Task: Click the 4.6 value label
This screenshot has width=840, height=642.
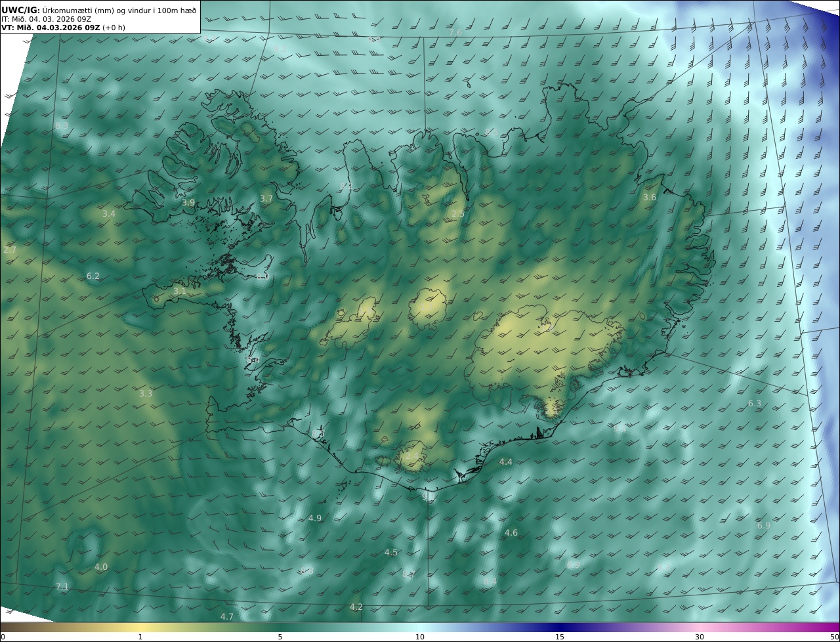Action: [511, 533]
